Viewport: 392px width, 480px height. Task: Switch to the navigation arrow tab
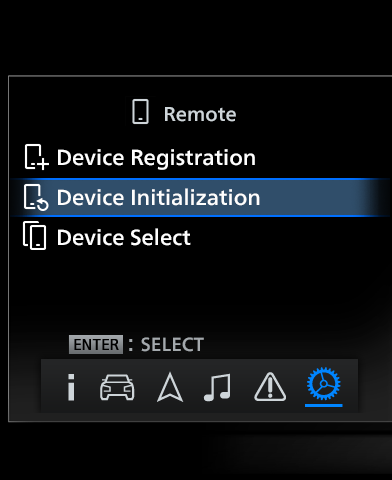point(170,387)
